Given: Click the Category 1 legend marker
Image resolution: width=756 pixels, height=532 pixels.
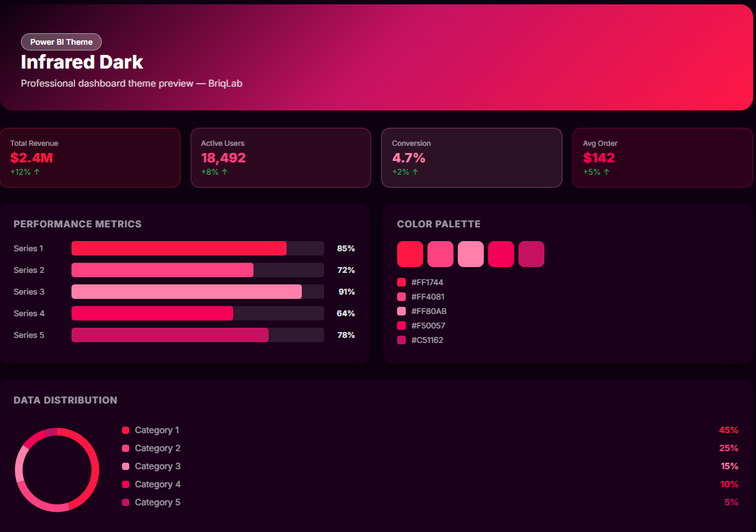Looking at the screenshot, I should click(126, 430).
